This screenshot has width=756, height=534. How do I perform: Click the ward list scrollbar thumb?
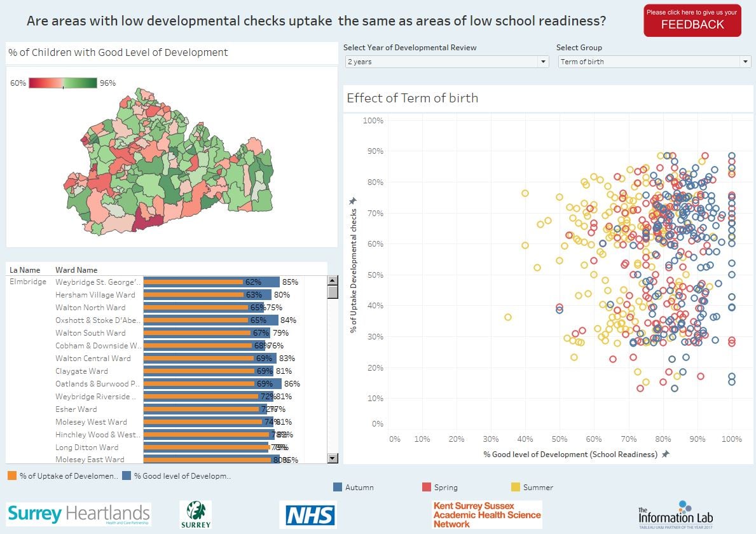[x=333, y=292]
